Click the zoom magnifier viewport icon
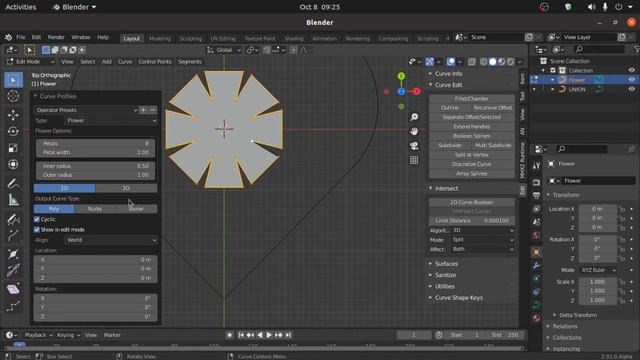The height and width of the screenshot is (360, 640). (x=414, y=118)
